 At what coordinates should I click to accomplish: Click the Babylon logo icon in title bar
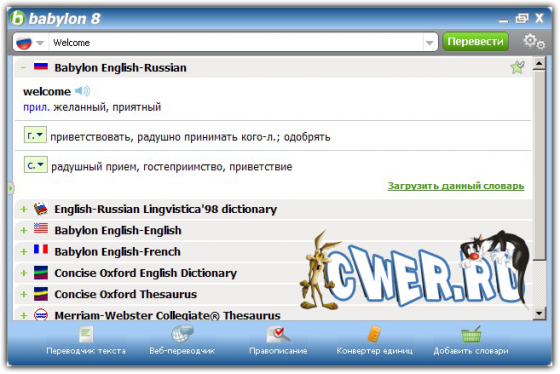click(18, 18)
